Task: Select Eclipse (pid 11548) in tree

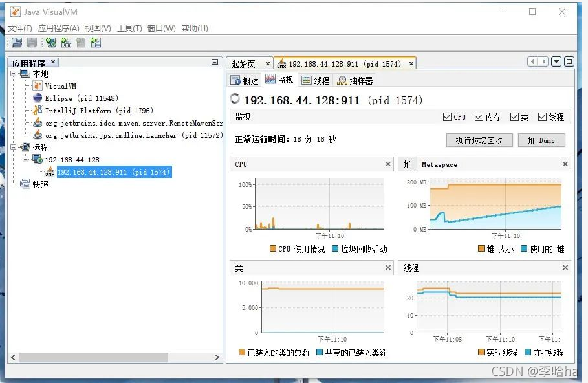Action: [82, 98]
